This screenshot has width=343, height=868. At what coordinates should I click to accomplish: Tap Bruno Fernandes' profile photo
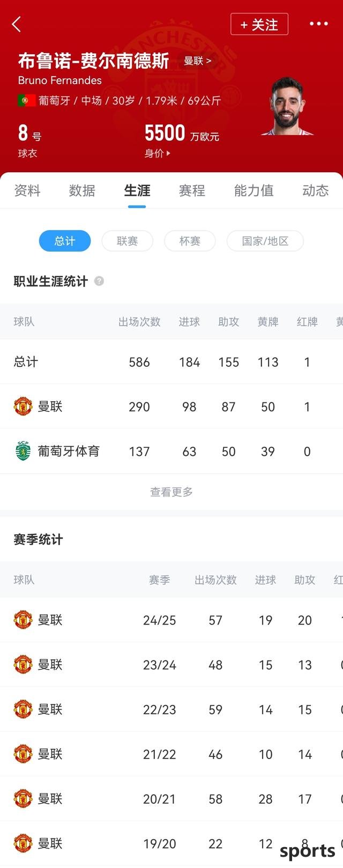coord(287,106)
